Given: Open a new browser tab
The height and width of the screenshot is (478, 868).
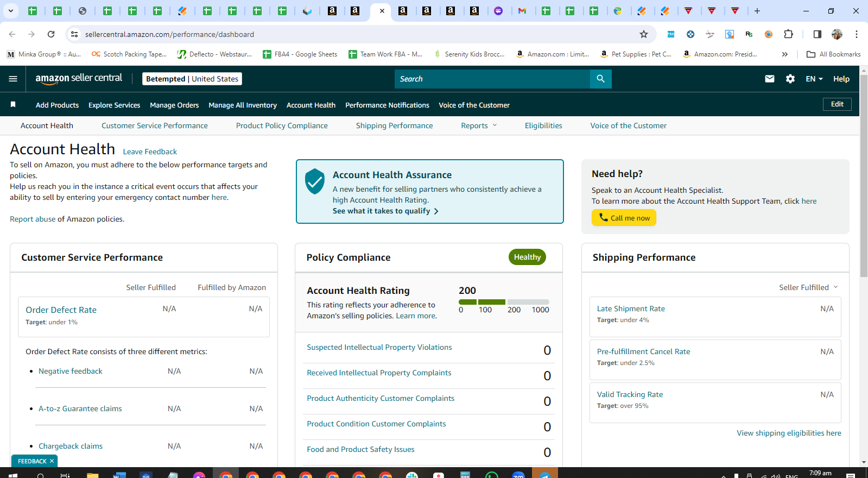Looking at the screenshot, I should click(x=757, y=11).
